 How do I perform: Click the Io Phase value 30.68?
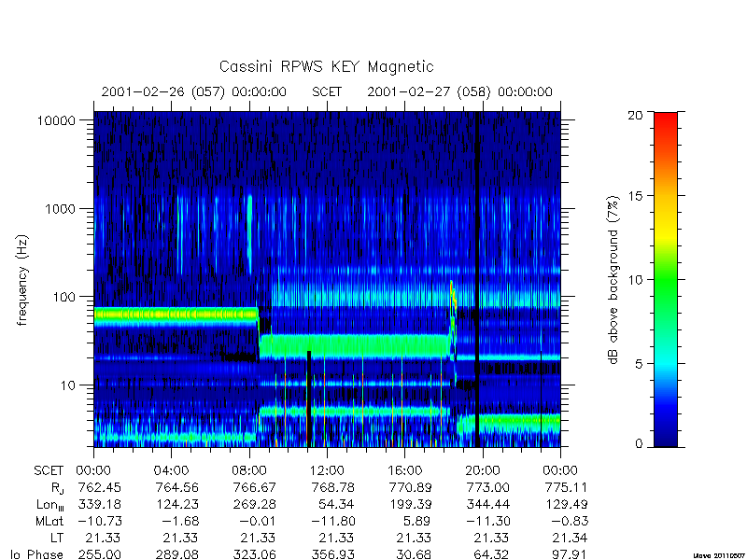[415, 554]
